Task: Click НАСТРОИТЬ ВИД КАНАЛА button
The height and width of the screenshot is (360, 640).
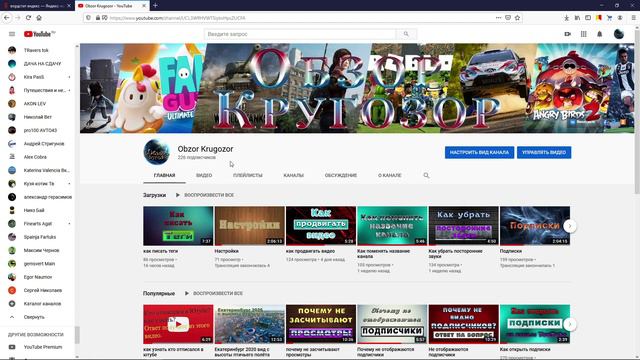Action: (479, 153)
